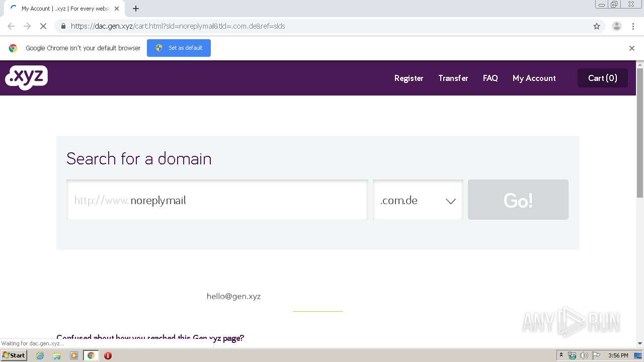Open the Transfer page

453,78
